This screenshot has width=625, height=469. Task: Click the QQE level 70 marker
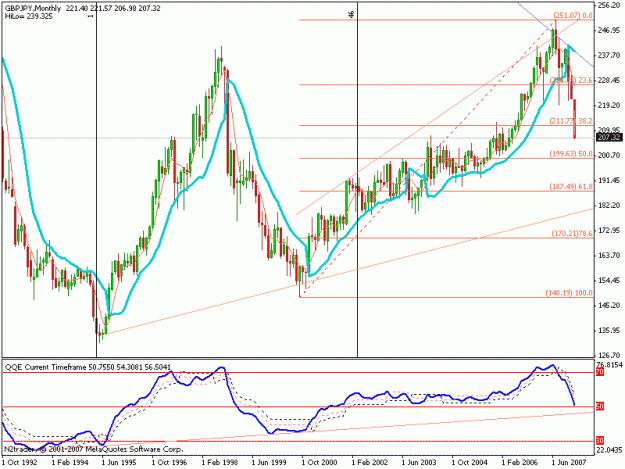coord(600,372)
